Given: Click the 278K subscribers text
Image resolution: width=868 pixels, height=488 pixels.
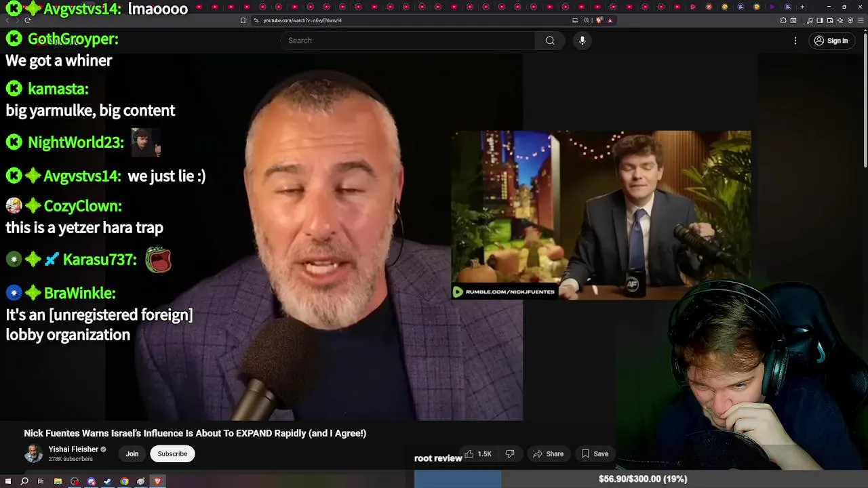Looking at the screenshot, I should 71,459.
